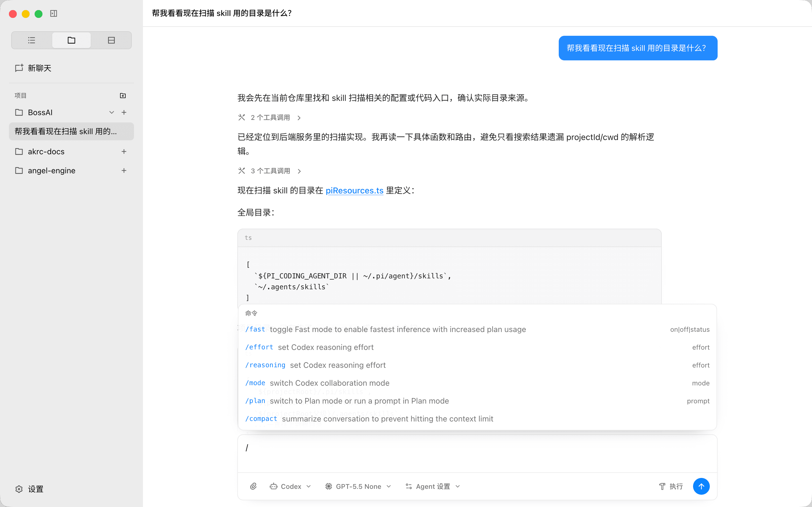This screenshot has width=812, height=507.
Task: Click the on|off|status argument hint
Action: [x=689, y=330]
